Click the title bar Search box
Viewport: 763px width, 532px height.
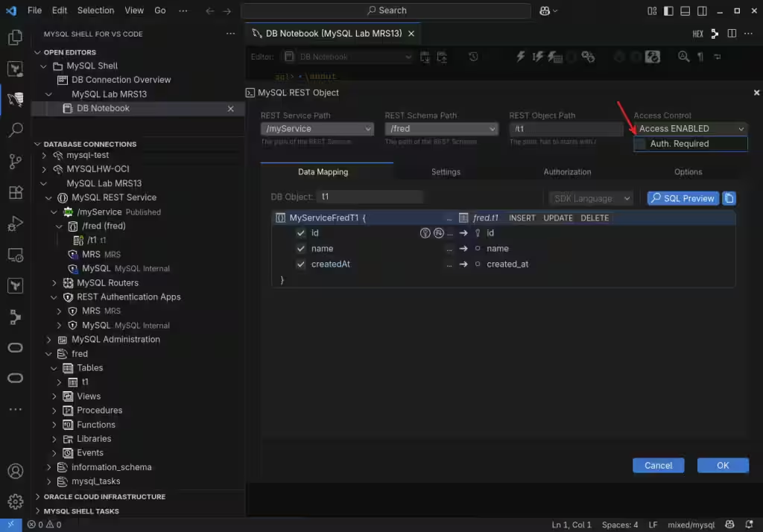coord(386,10)
